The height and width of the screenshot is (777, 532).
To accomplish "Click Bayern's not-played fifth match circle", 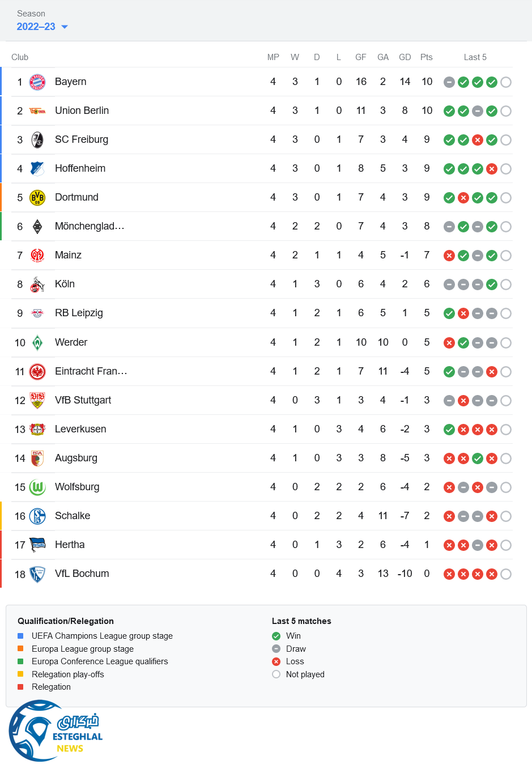I will click(506, 82).
